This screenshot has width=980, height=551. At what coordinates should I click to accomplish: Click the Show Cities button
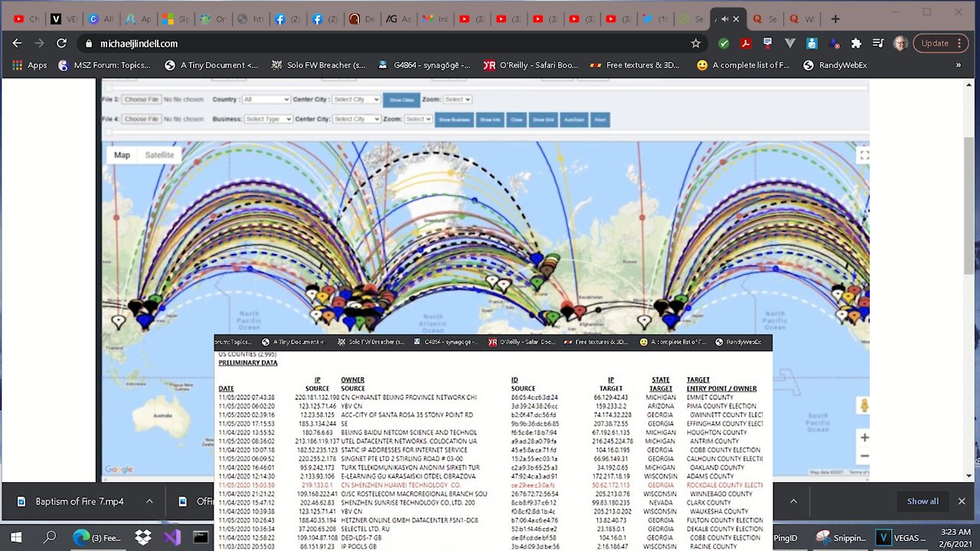click(401, 99)
